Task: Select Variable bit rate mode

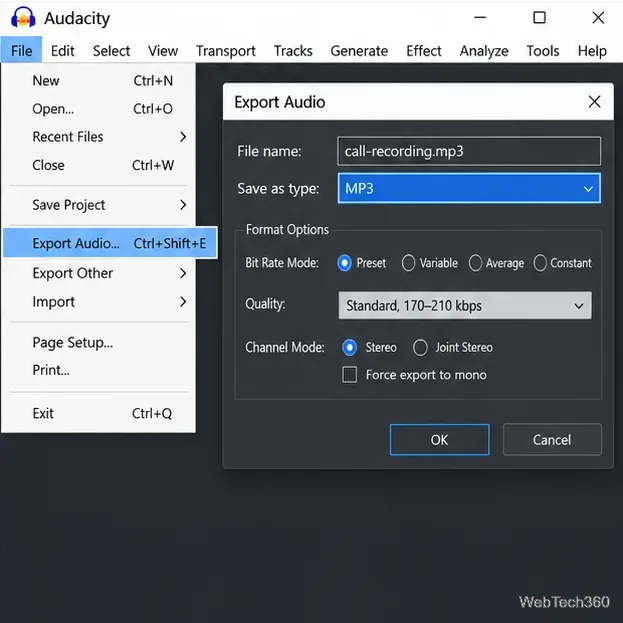Action: 408,263
